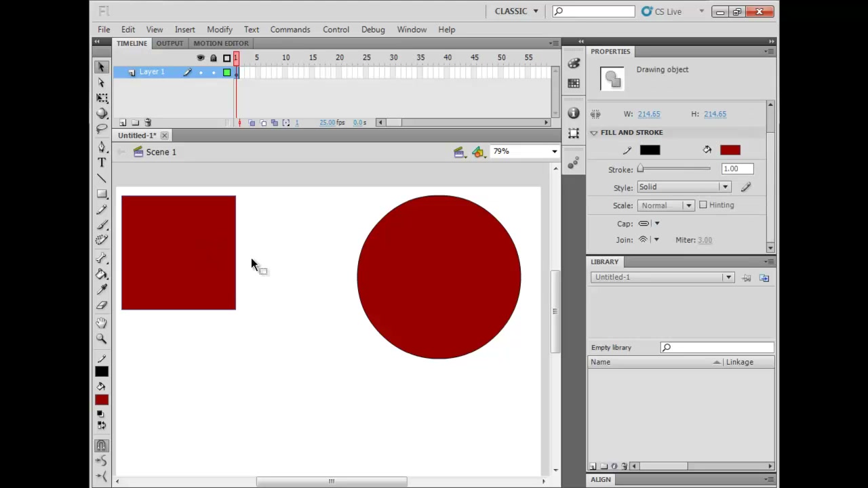
Task: Open the CLASSIC workspace dropdown
Action: (x=517, y=12)
